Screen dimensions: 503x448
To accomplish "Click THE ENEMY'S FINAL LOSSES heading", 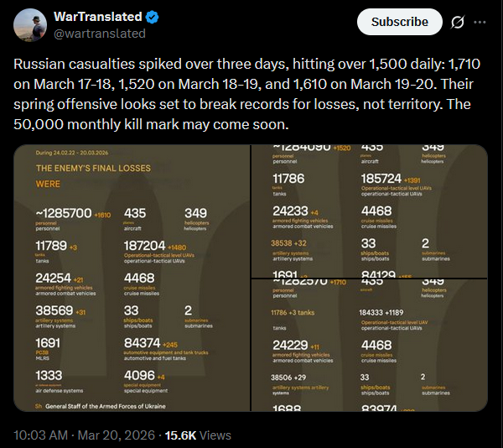I will pos(93,168).
